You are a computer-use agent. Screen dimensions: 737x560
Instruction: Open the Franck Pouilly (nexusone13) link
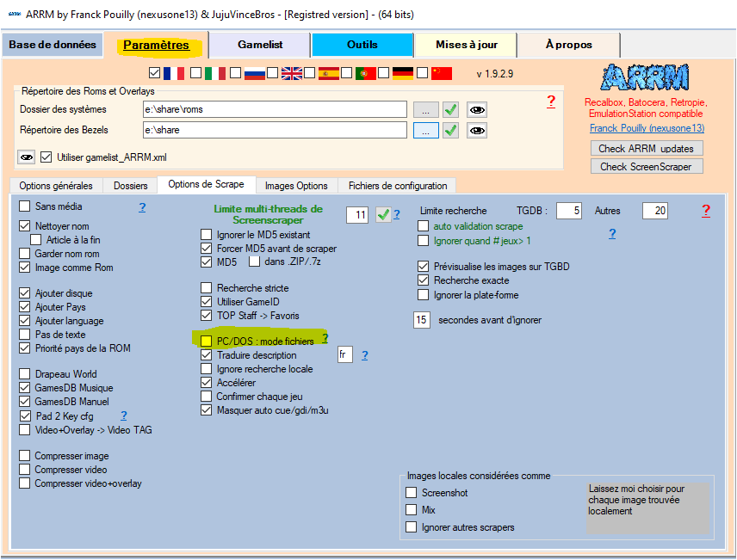point(647,128)
